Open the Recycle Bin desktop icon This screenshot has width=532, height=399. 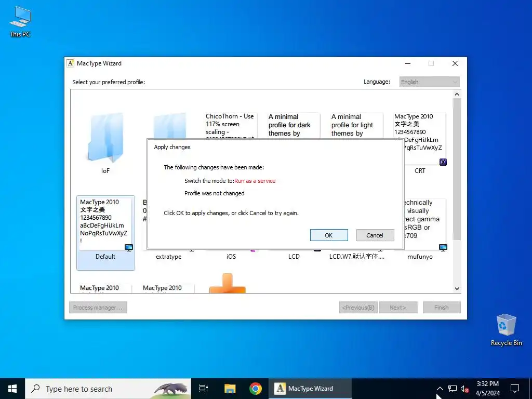506,329
